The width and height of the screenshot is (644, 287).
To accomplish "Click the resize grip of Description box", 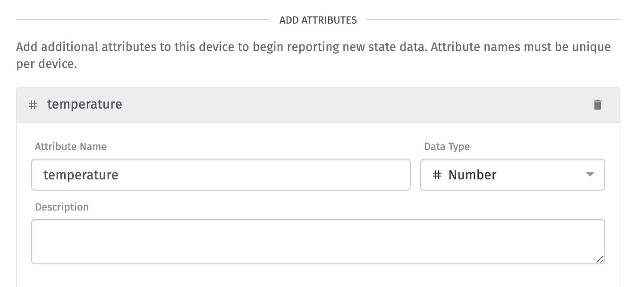I will pos(600,259).
